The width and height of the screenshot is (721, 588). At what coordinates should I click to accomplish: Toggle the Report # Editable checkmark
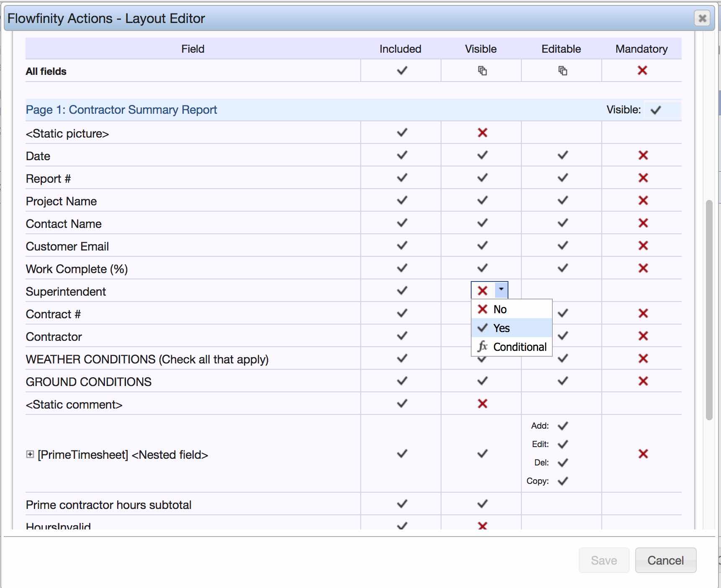coord(562,178)
